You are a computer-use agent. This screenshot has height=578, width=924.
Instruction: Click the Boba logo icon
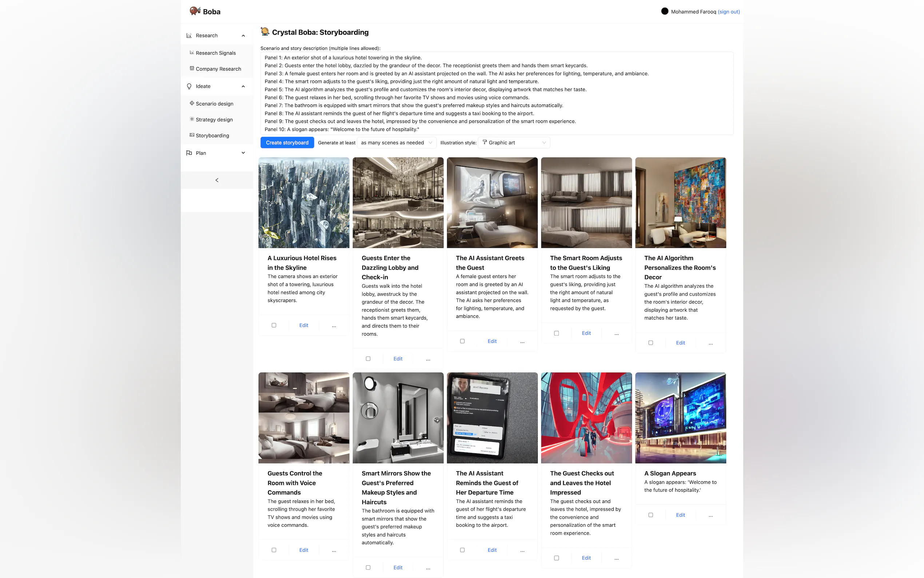195,11
